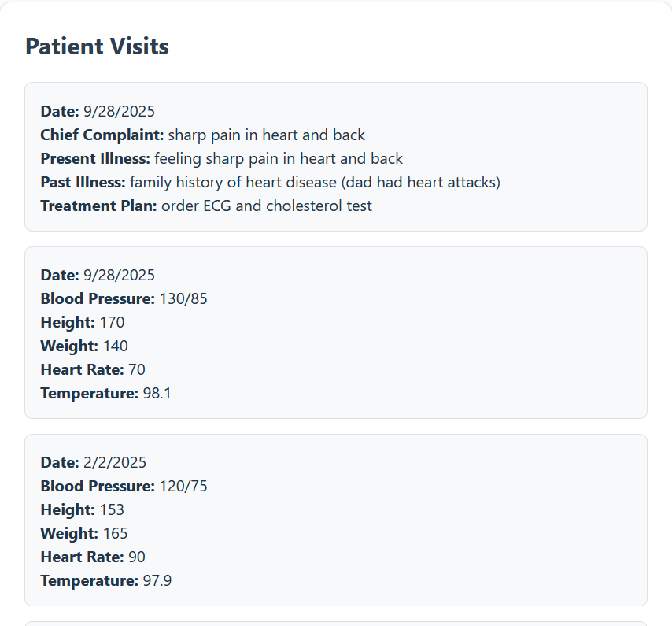Click the Height 170 entry
Viewport: 672px width, 626px height.
click(82, 322)
